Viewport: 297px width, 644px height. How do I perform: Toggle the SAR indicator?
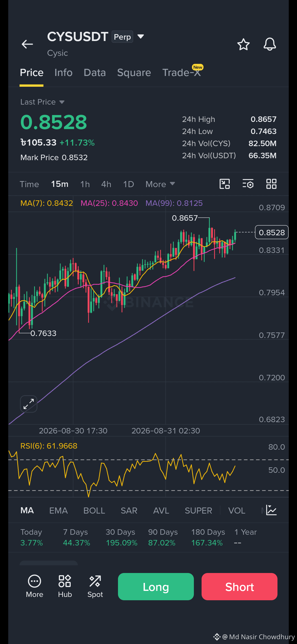point(129,511)
